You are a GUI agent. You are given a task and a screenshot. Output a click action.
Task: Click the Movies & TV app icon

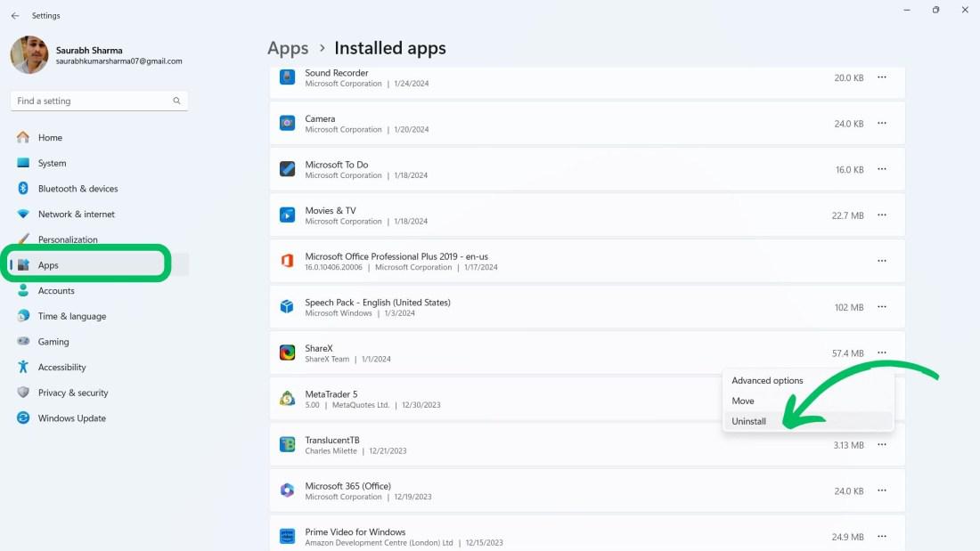[287, 215]
